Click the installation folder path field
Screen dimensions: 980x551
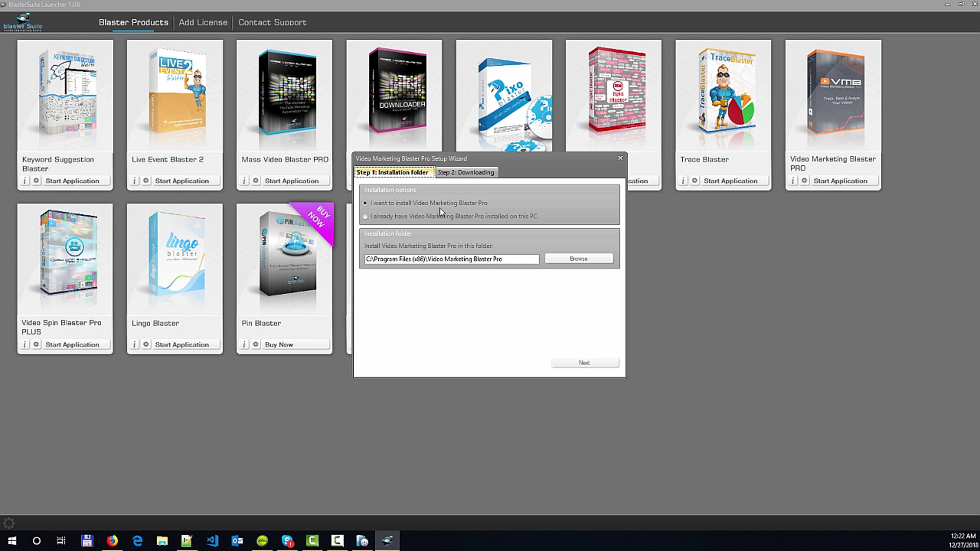(x=452, y=259)
